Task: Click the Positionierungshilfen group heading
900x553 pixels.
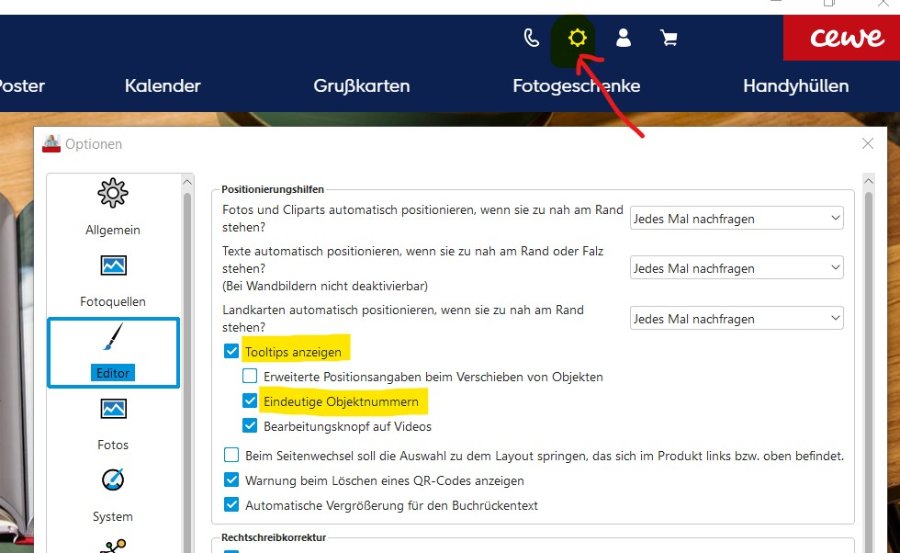Action: pyautogui.click(x=273, y=189)
